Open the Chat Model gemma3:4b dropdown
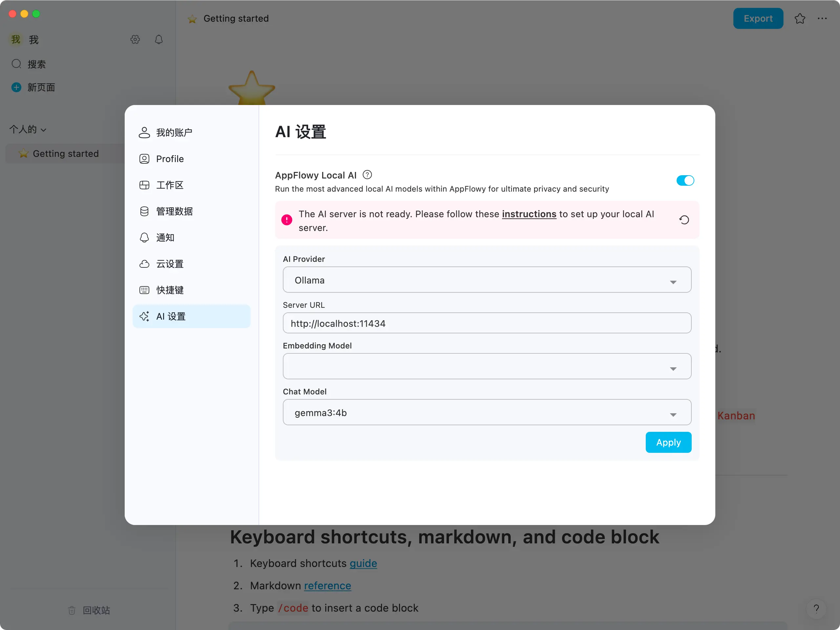Screen dimensions: 840x630 point(487,413)
